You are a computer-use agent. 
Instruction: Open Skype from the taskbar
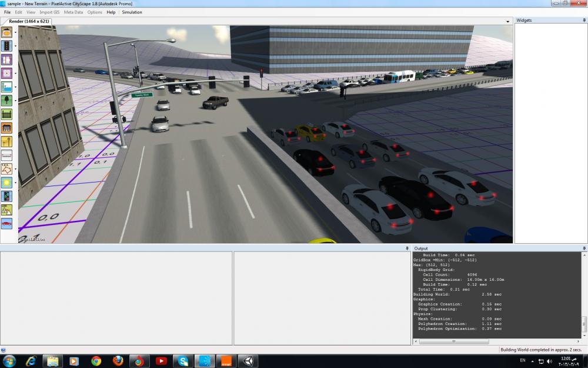183,362
